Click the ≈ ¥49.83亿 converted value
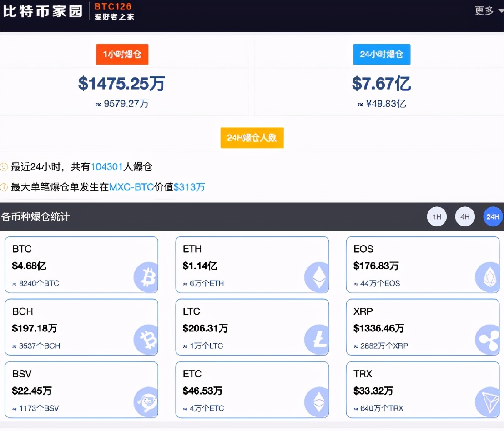 pos(382,104)
